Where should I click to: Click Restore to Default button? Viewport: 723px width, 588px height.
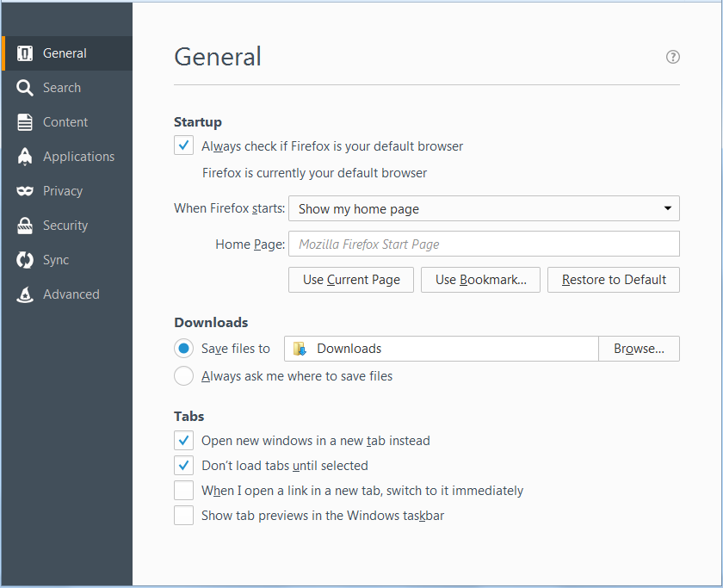pyautogui.click(x=613, y=280)
